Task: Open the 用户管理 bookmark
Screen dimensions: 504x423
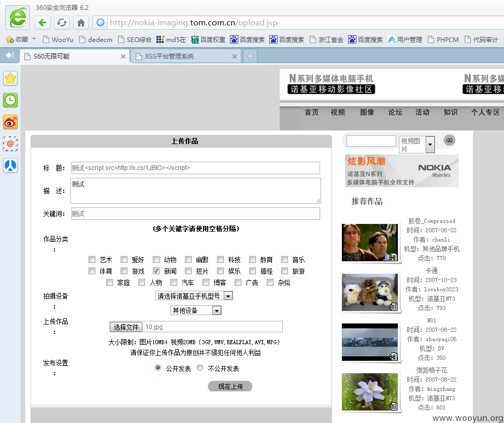Action: tap(405, 39)
